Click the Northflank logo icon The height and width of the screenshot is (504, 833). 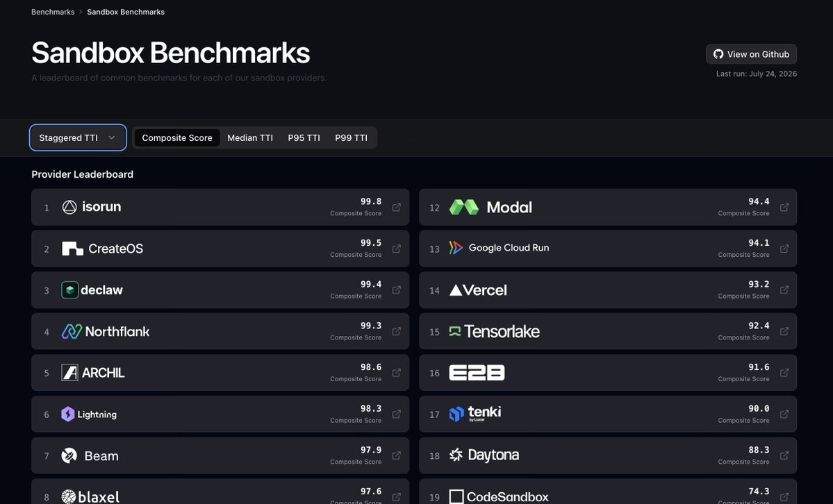pos(72,331)
